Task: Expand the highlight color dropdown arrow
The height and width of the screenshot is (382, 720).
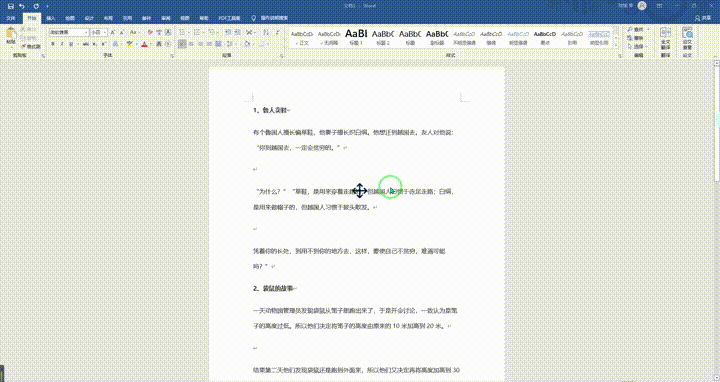Action: pyautogui.click(x=136, y=44)
